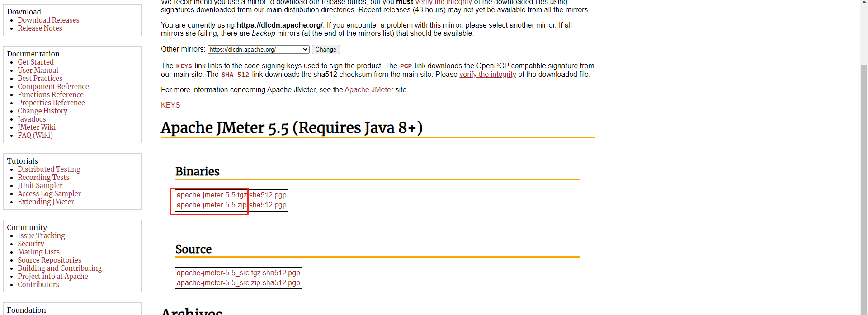Image resolution: width=868 pixels, height=315 pixels.
Task: Open pgp signature for binary tgz
Action: [280, 195]
